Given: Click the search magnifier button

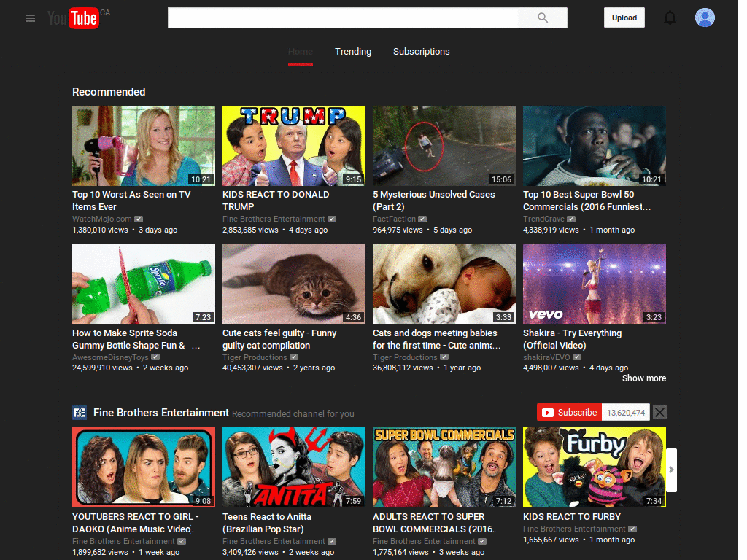Looking at the screenshot, I should pos(543,17).
